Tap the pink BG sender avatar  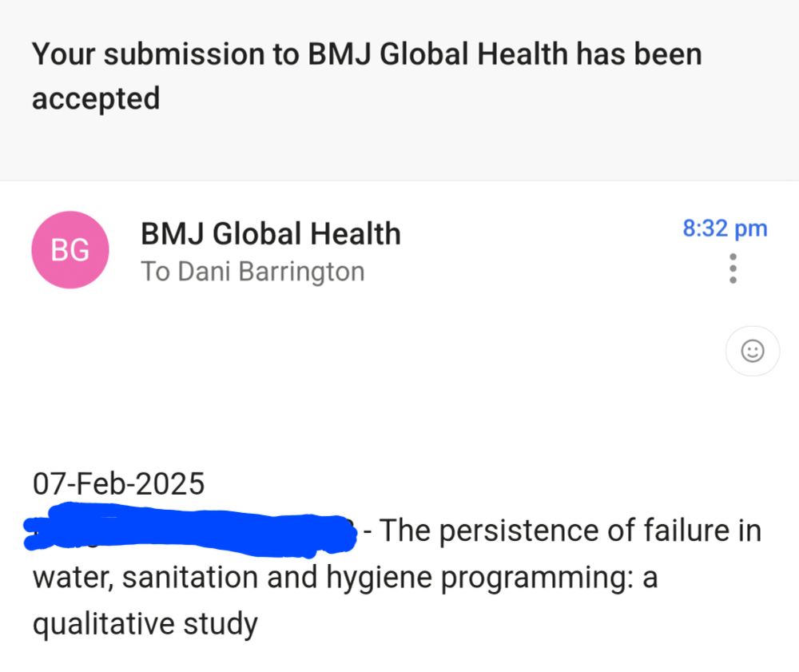coord(70,249)
